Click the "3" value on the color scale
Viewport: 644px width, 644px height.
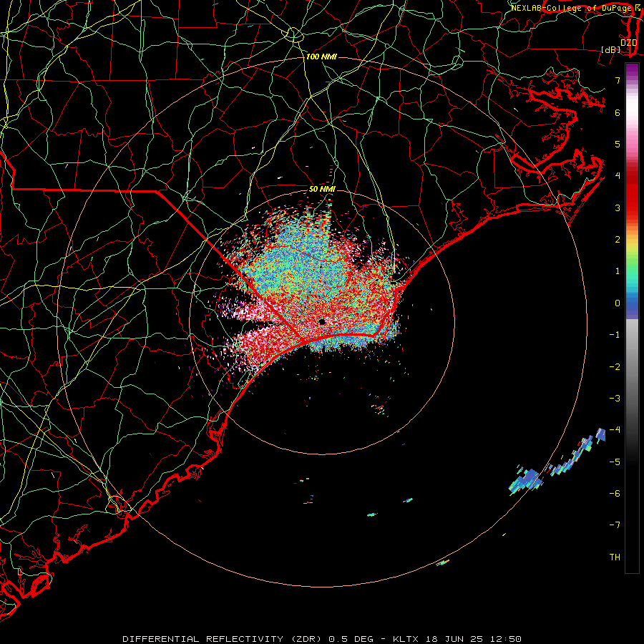pyautogui.click(x=618, y=208)
